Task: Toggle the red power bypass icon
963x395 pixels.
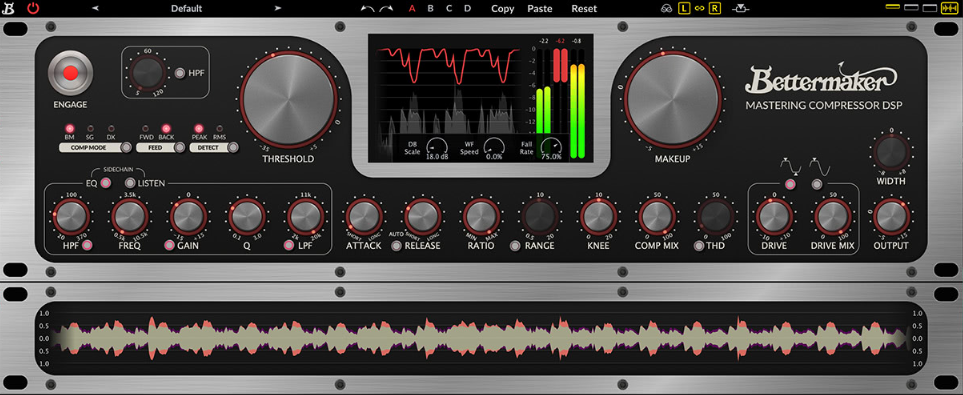Action: coord(33,9)
